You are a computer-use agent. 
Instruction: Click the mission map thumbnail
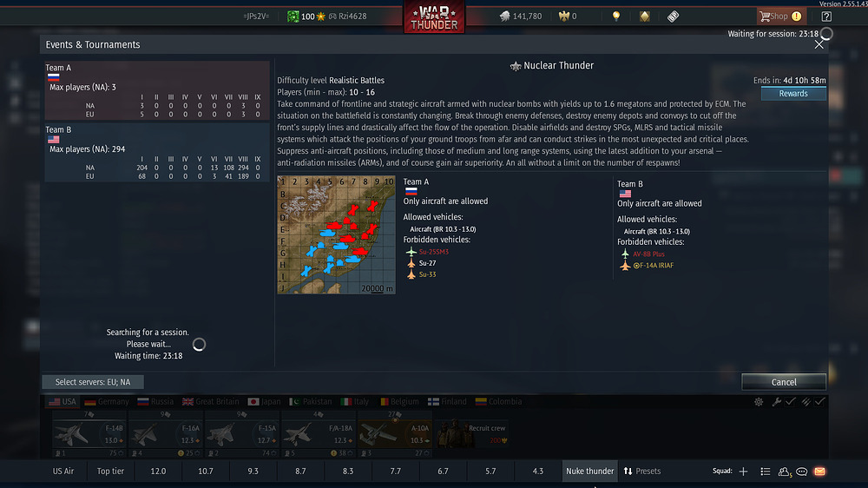coord(337,234)
